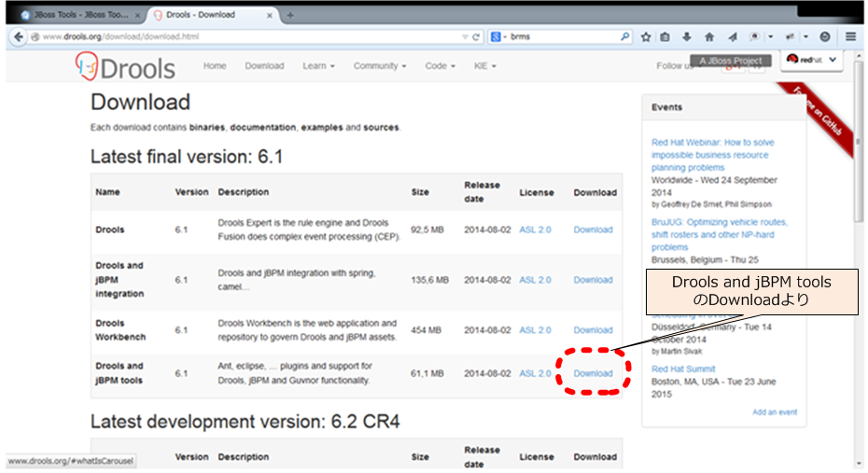Click the smiley face toolbar icon
The height and width of the screenshot is (473, 868).
pos(825,37)
